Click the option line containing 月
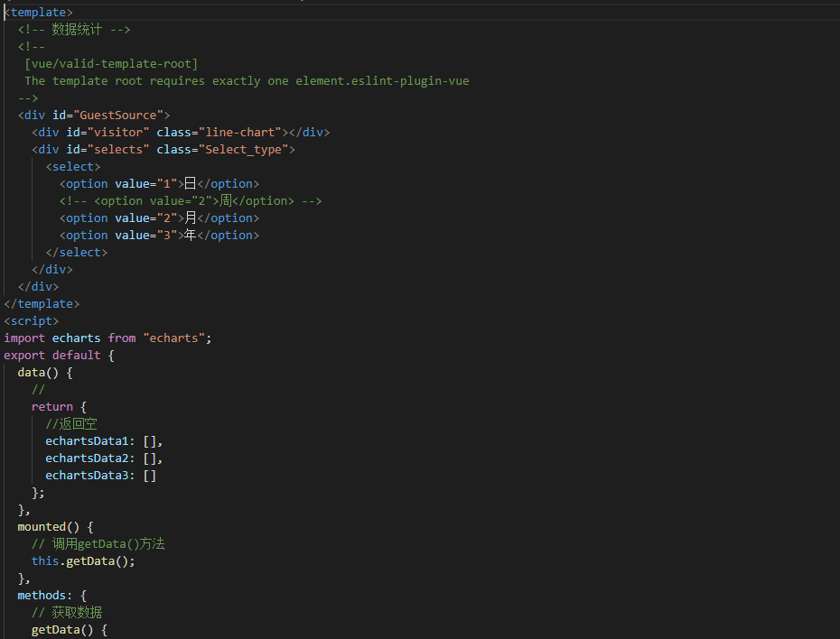The image size is (840, 639). click(159, 218)
